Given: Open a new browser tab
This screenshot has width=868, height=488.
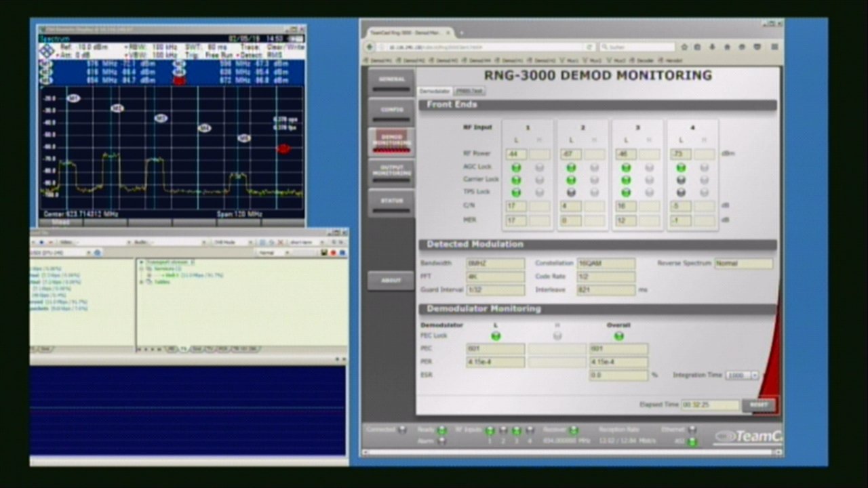Looking at the screenshot, I should click(461, 33).
